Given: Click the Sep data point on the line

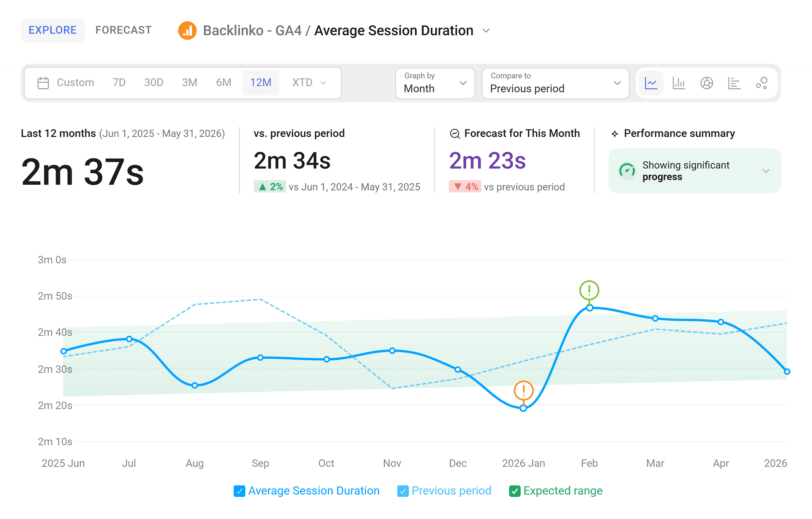Looking at the screenshot, I should (260, 358).
